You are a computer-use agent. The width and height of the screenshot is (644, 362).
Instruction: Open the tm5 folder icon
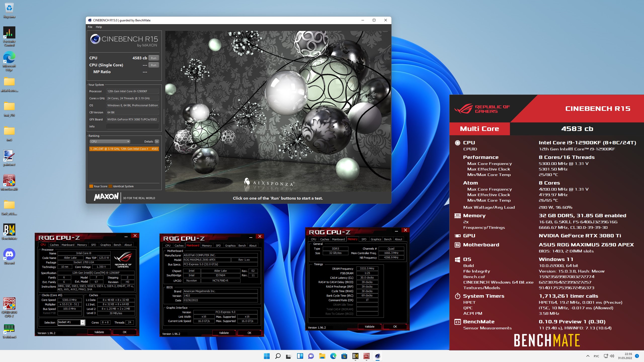pyautogui.click(x=9, y=133)
